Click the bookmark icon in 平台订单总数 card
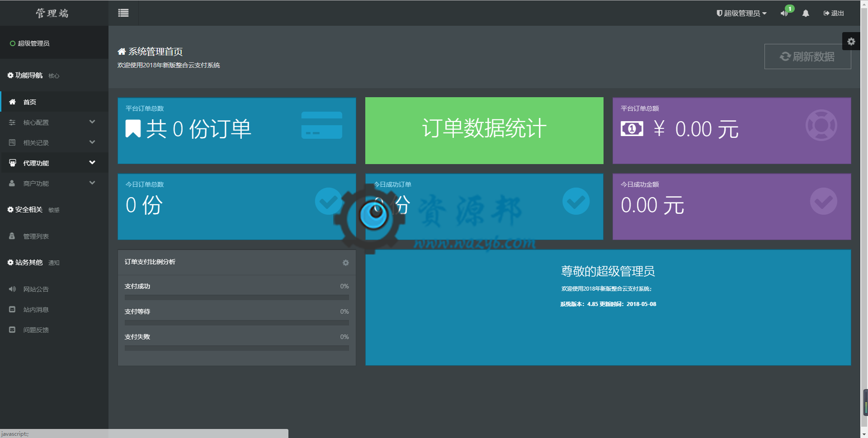 pos(133,129)
